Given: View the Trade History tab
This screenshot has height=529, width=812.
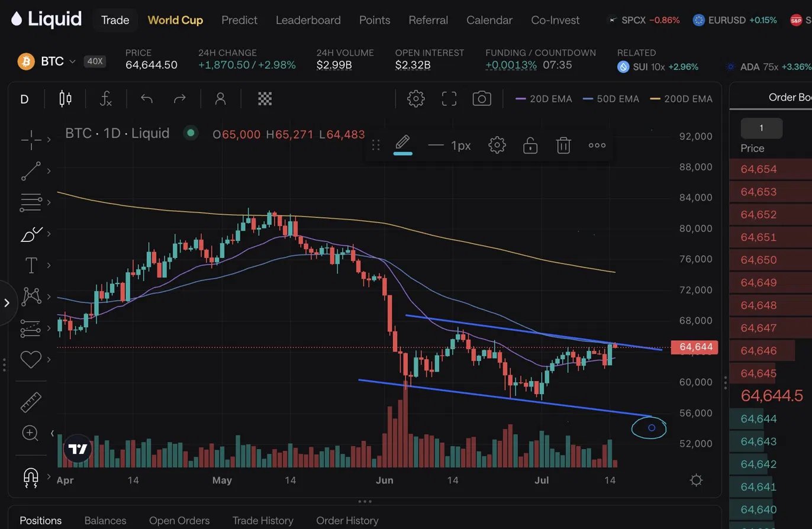Looking at the screenshot, I should pos(263,521).
